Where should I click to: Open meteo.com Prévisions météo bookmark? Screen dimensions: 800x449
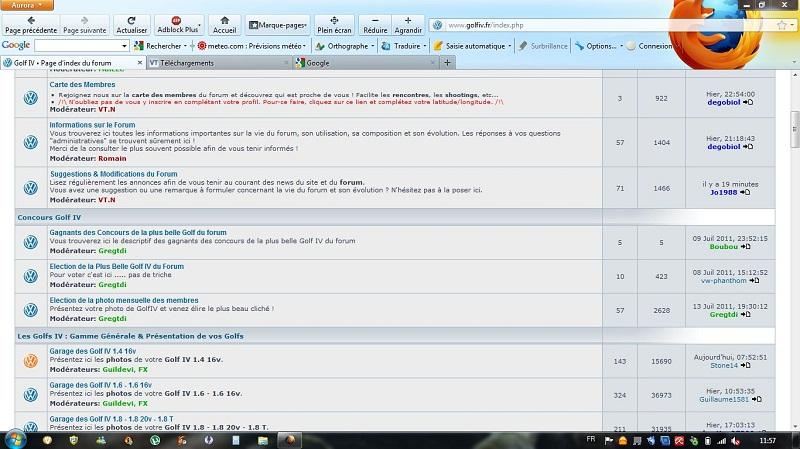252,46
